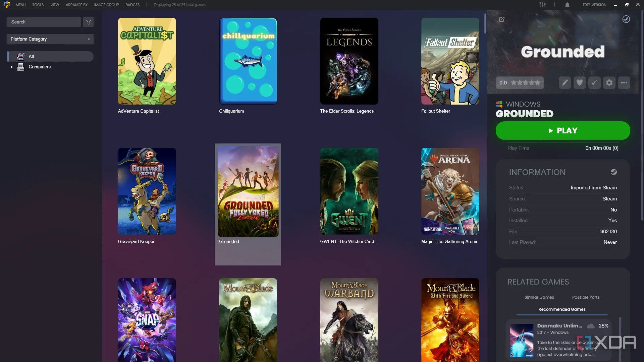Click the 'Danmaku Unlim...' title text
This screenshot has width=644, height=362.
pyautogui.click(x=559, y=326)
